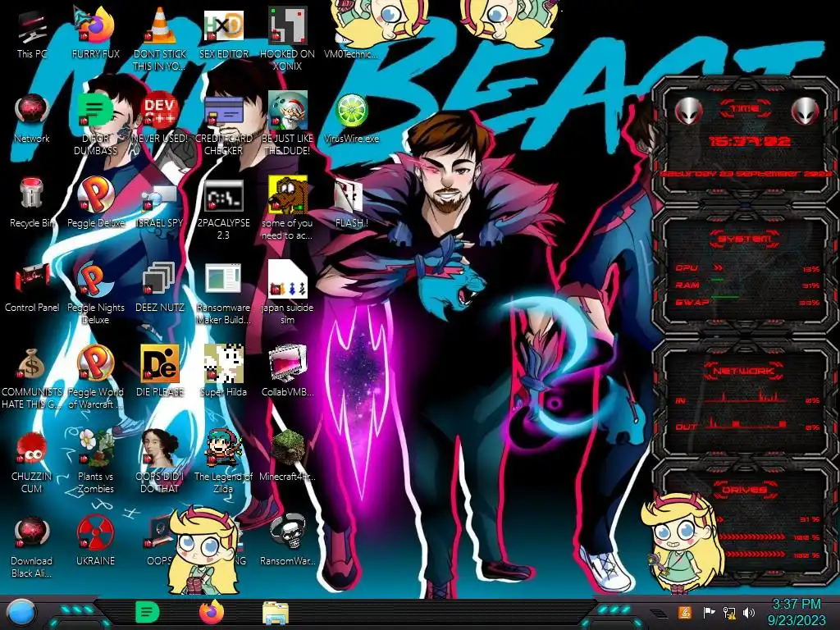Open the DIE PLEASE De icon
Screen dimensions: 840x630
click(x=160, y=372)
